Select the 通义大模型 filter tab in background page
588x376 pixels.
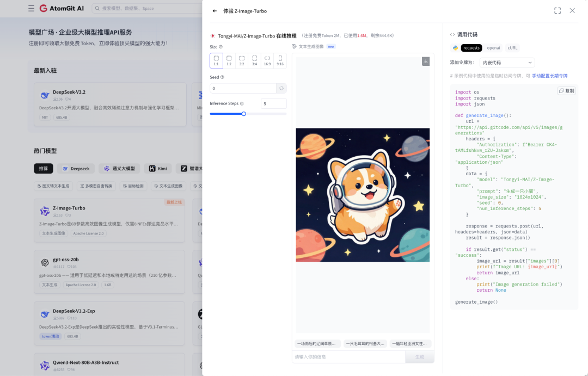point(119,169)
